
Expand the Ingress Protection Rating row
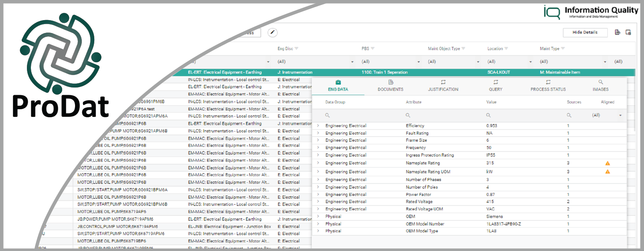click(x=318, y=155)
